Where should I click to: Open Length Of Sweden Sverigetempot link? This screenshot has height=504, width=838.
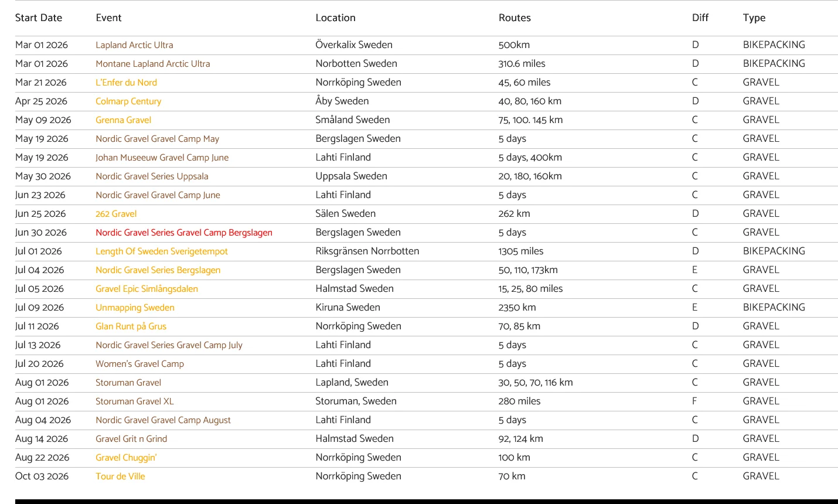click(162, 251)
